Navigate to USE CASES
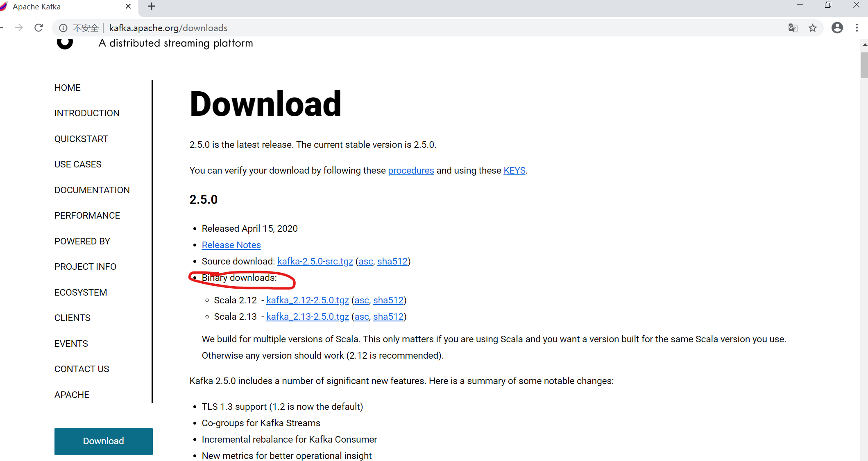The image size is (868, 461). (x=78, y=164)
